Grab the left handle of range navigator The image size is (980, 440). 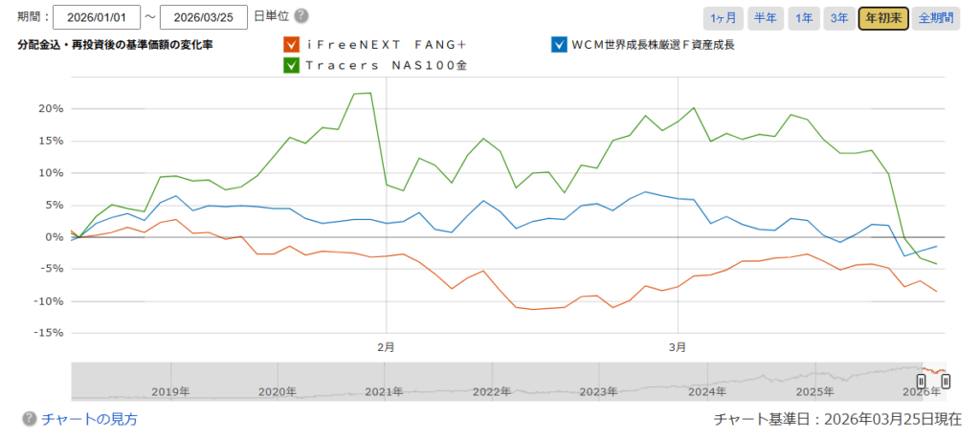coord(922,381)
